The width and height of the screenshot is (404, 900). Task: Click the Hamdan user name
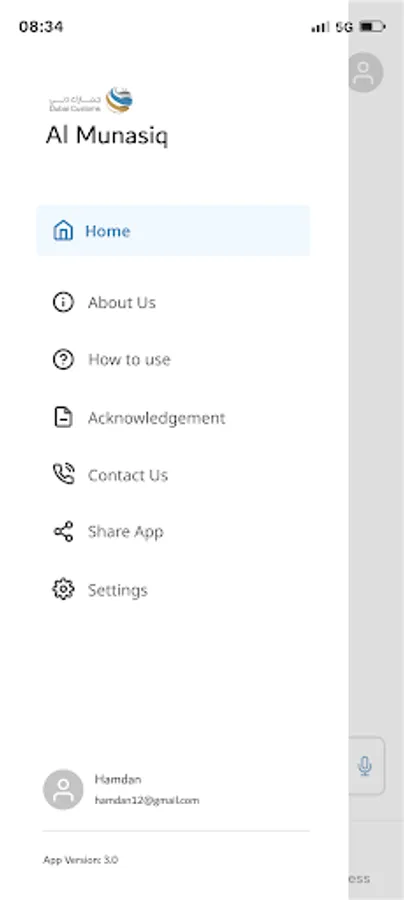(118, 779)
